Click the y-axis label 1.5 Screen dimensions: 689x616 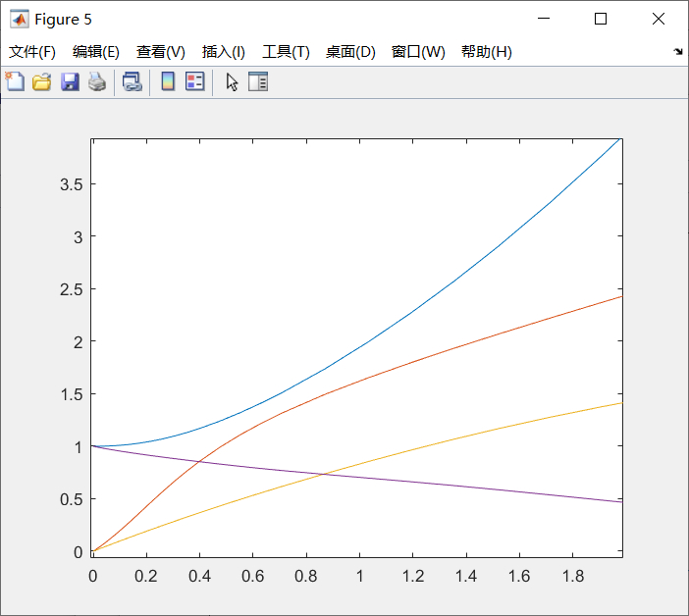tap(72, 394)
